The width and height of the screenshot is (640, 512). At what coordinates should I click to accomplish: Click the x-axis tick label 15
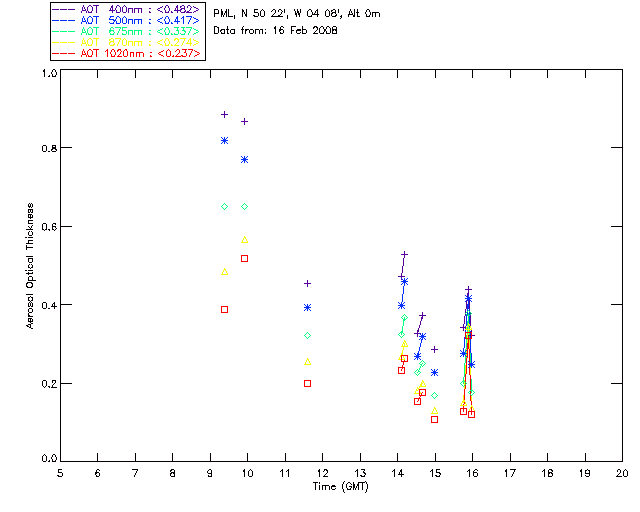pos(435,473)
